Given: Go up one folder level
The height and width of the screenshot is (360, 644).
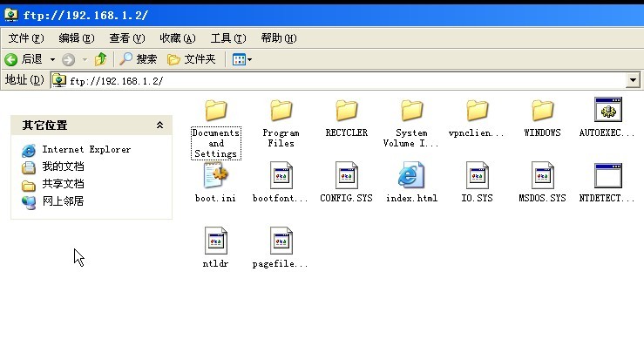Looking at the screenshot, I should [100, 59].
